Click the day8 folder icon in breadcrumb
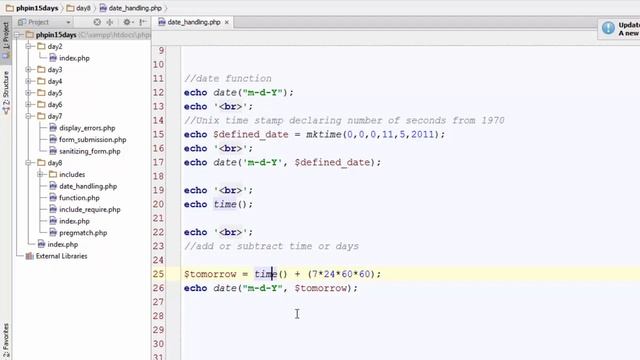This screenshot has width=640, height=360. pyautogui.click(x=70, y=8)
